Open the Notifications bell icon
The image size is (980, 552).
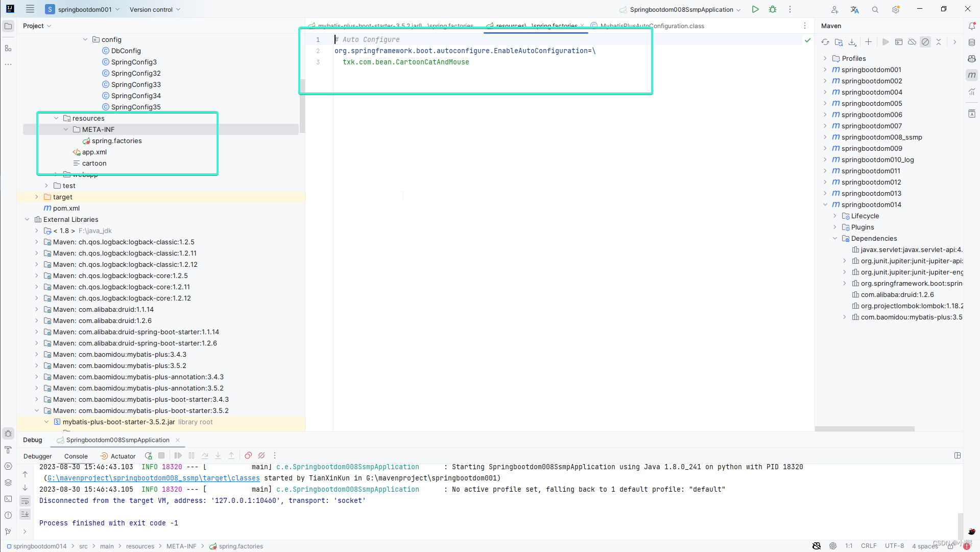pos(972,26)
